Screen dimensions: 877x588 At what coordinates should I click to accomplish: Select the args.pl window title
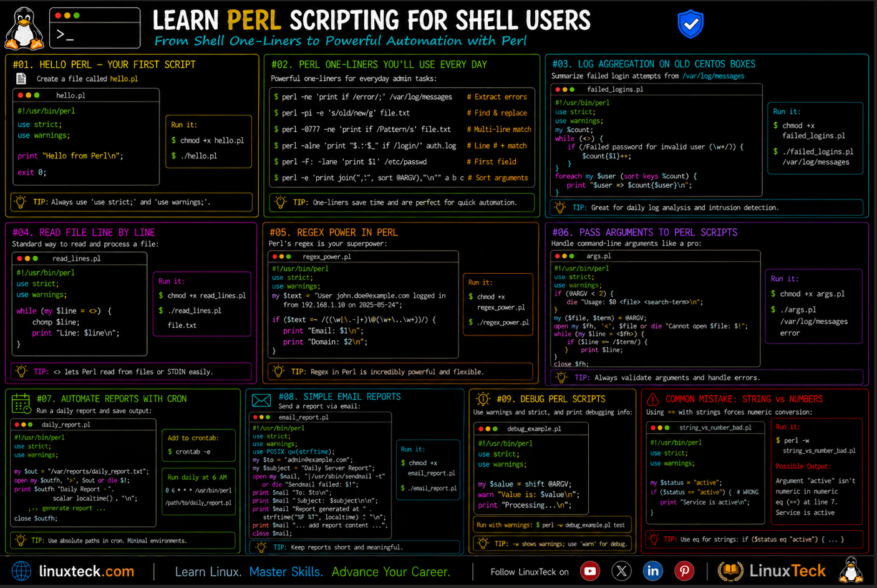pos(598,256)
